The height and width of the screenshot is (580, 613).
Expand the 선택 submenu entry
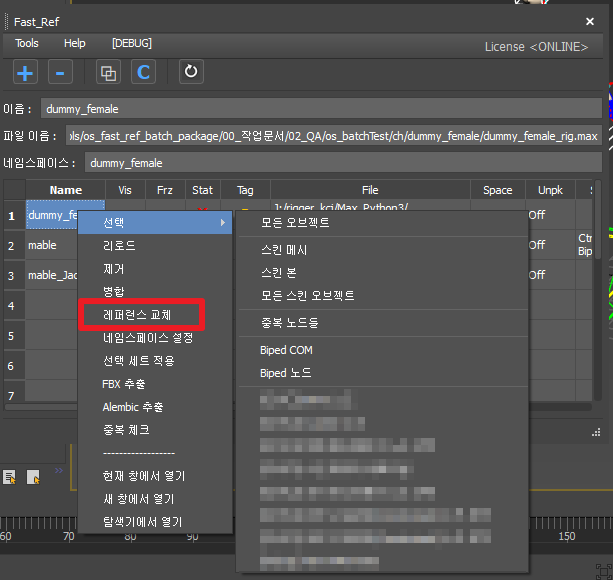pyautogui.click(x=155, y=222)
